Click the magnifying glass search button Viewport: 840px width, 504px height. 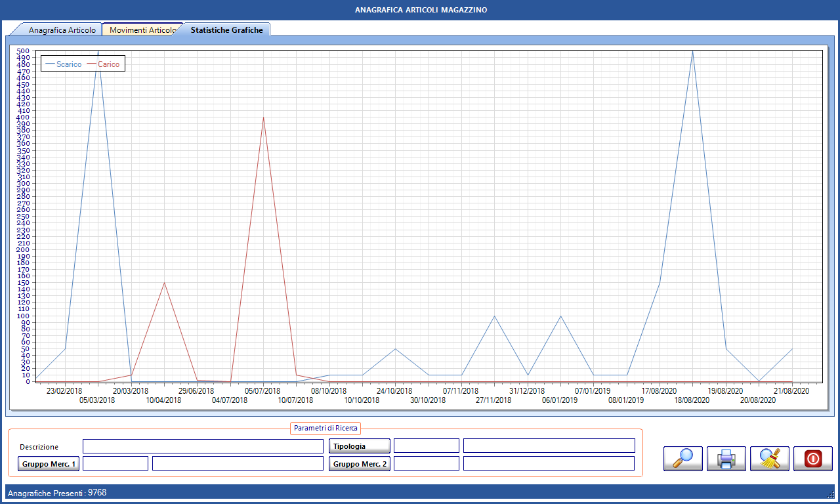[x=683, y=458]
